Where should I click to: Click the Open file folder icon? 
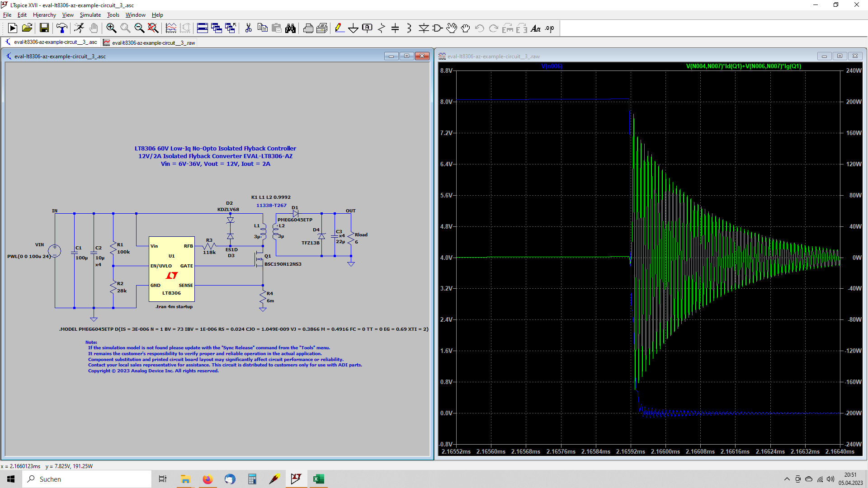[27, 28]
